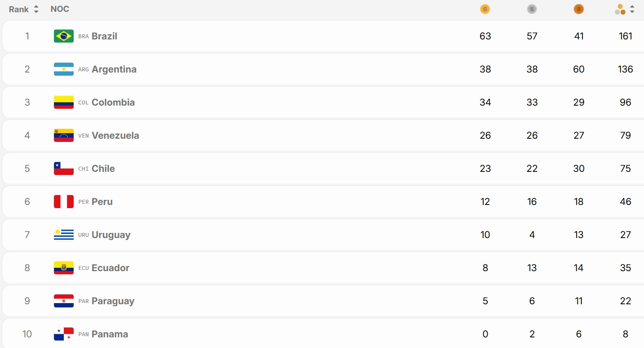Open the Paraguay country link
The image size is (644, 348).
coord(113,301)
